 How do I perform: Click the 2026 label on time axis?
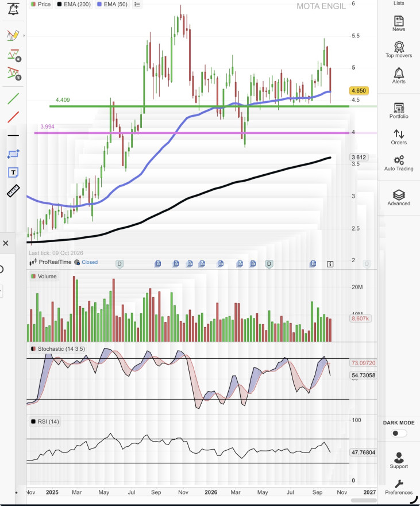click(x=211, y=492)
